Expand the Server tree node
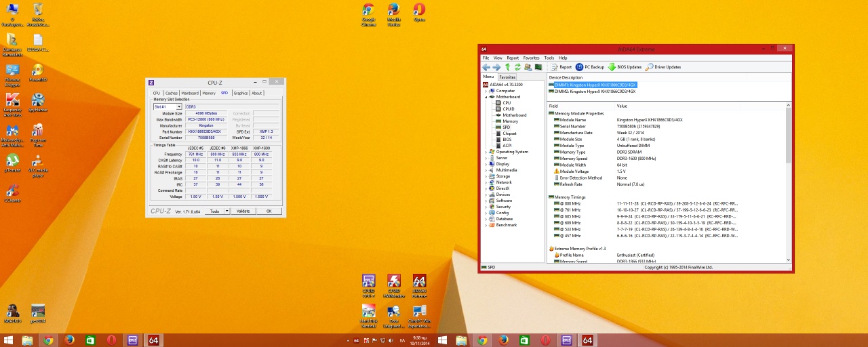The width and height of the screenshot is (868, 347). 486,158
